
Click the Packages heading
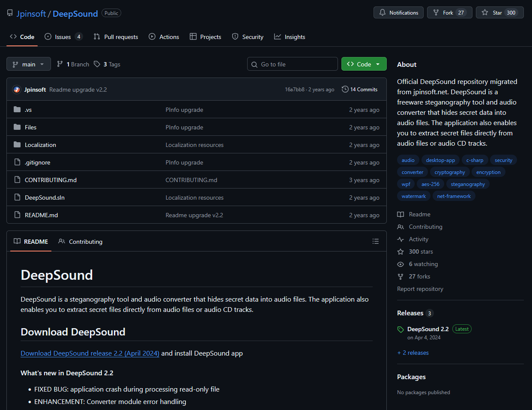coord(411,377)
